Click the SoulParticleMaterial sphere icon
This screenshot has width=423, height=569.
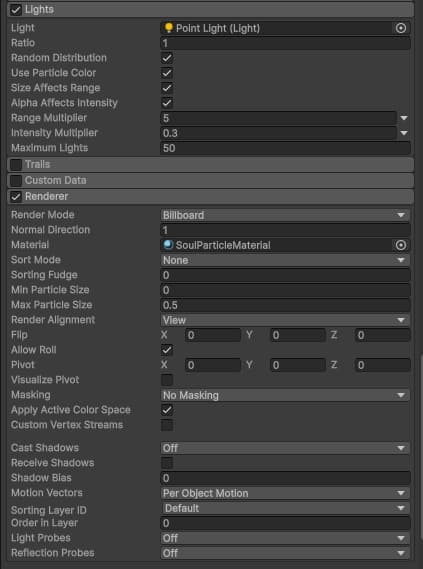coord(168,245)
